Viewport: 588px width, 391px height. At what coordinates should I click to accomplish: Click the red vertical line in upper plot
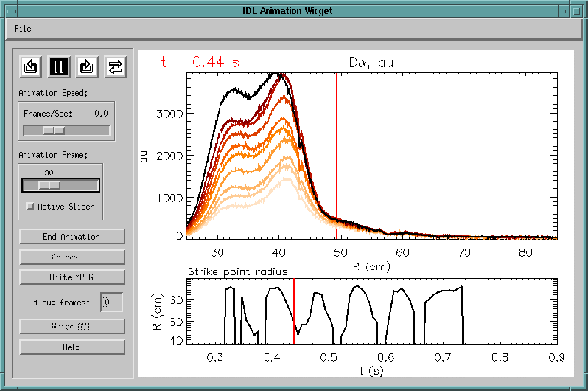pos(336,156)
